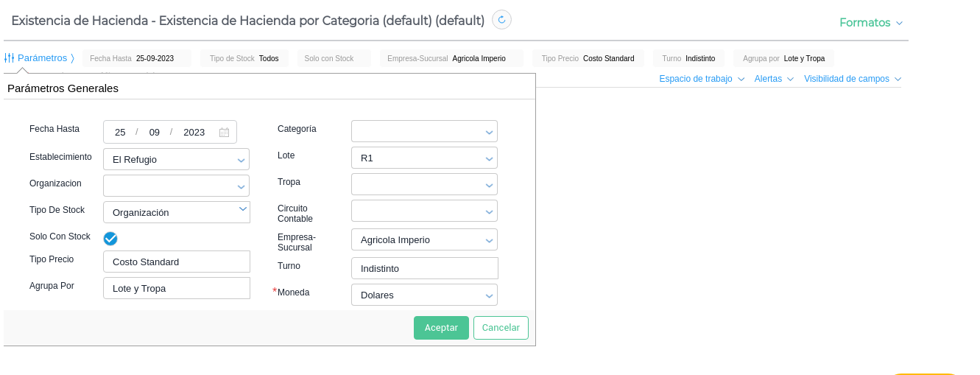
Task: Open the calendar picker in Fecha Hasta
Action: (x=224, y=133)
